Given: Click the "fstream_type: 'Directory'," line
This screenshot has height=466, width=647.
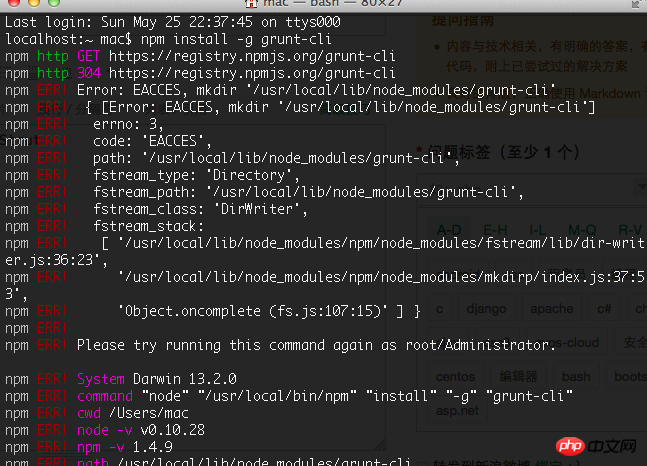Looking at the screenshot, I should coord(196,175).
